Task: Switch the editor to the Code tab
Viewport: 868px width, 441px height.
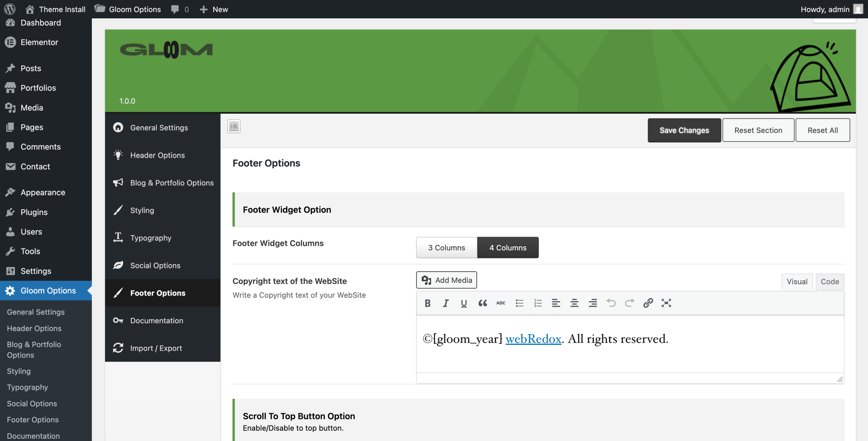Action: [x=830, y=282]
